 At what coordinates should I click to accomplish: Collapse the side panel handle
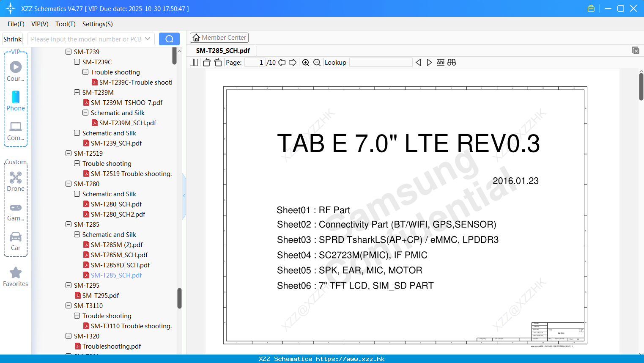(184, 196)
